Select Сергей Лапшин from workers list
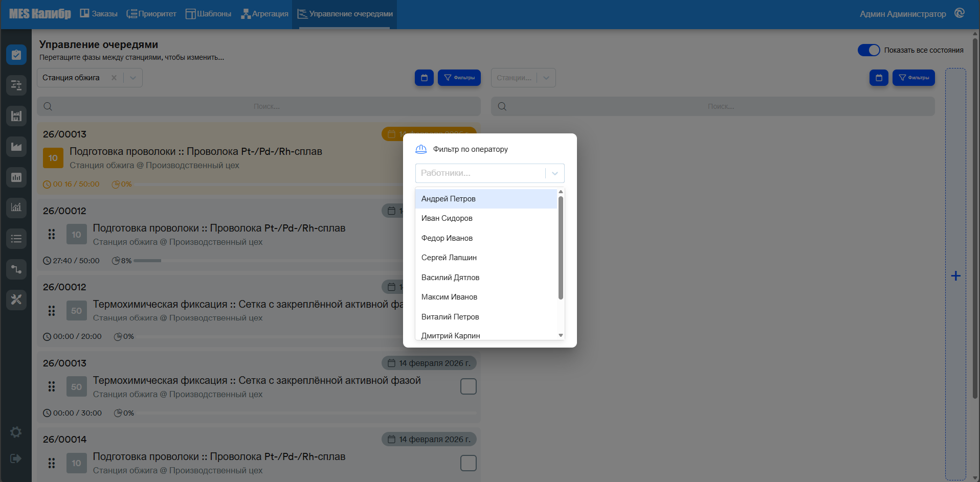Viewport: 980px width, 482px height. pos(486,258)
